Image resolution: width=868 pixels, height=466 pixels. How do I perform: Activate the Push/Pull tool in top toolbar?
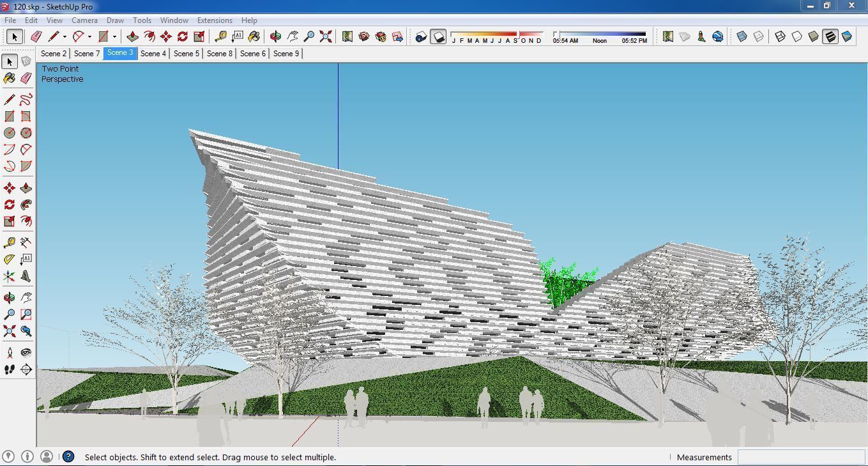pyautogui.click(x=132, y=36)
